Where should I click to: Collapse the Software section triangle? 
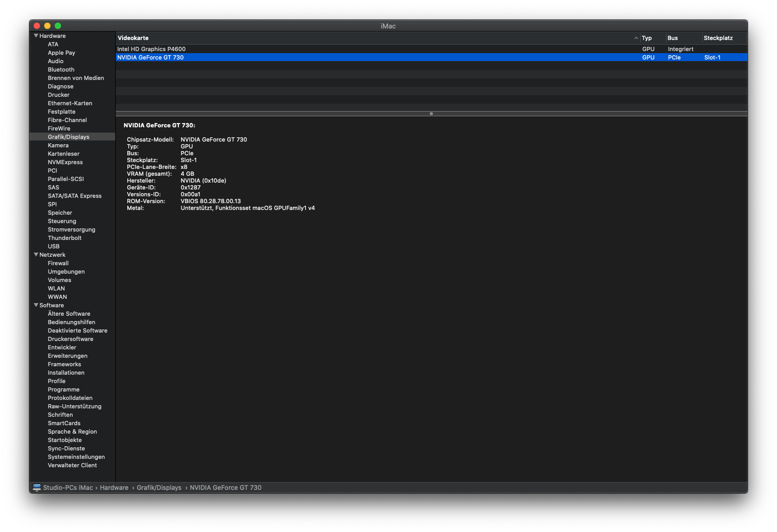point(36,305)
